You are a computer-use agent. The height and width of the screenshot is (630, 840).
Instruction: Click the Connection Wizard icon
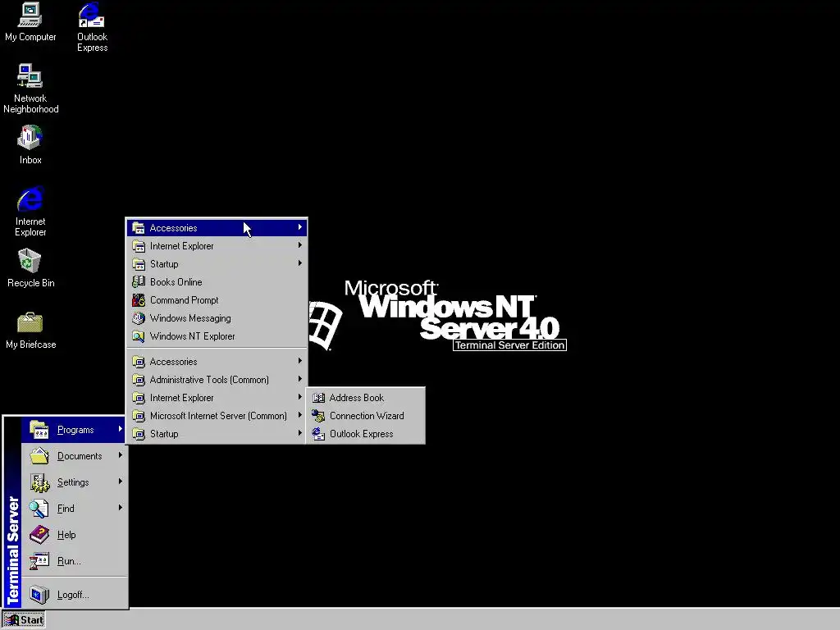pos(319,416)
